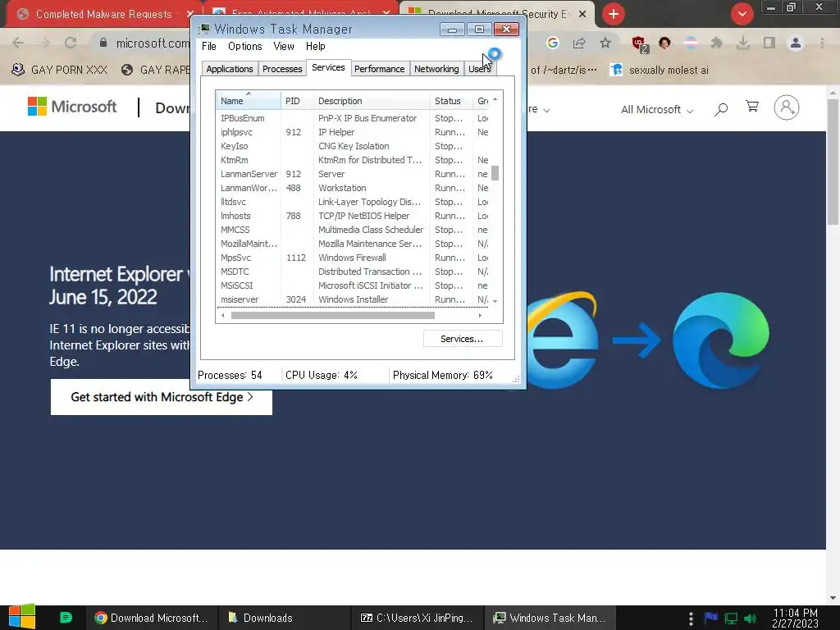Open the 7-Zip C:\Users taskbar button
Viewport: 840px width, 630px height.
(x=418, y=618)
